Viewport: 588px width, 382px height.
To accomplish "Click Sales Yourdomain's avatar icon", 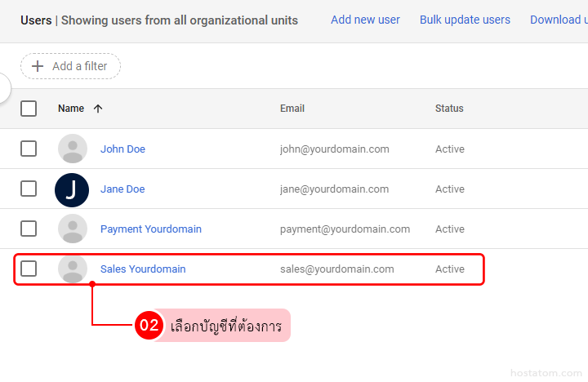I will click(73, 269).
